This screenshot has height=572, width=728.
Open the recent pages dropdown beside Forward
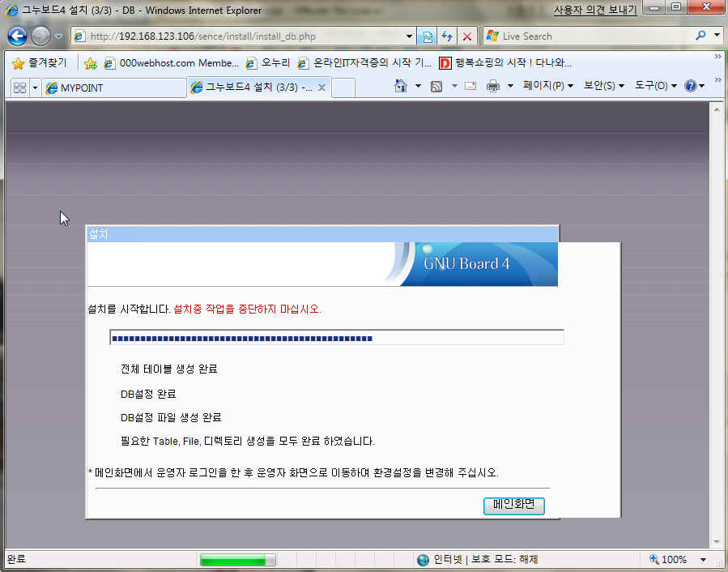pos(58,36)
